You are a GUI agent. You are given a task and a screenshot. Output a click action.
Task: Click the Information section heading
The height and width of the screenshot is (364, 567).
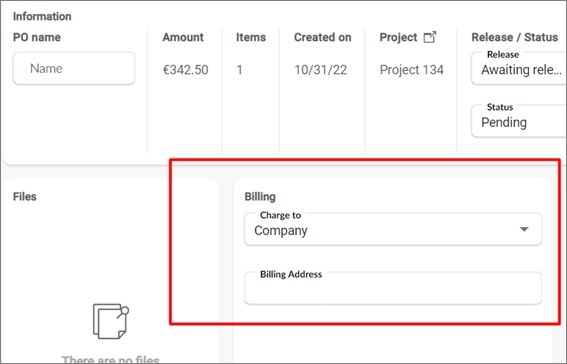[42, 16]
